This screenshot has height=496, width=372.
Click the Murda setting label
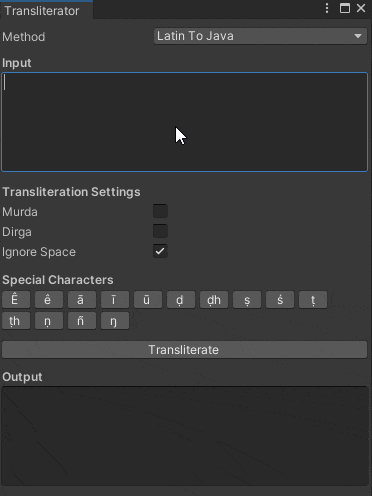(x=20, y=212)
